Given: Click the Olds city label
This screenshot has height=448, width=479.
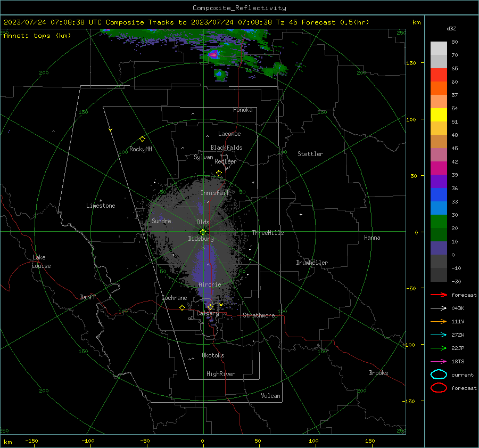Looking at the screenshot, I should click(203, 222).
